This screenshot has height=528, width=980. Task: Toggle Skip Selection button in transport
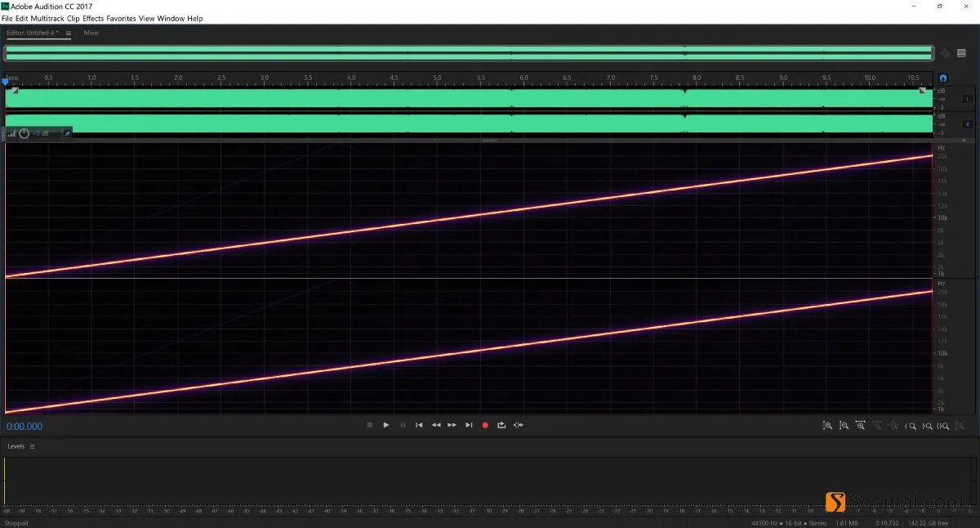point(518,425)
